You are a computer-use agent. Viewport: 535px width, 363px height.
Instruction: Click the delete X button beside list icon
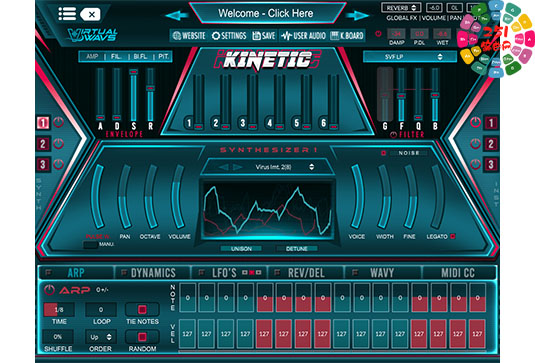91,14
